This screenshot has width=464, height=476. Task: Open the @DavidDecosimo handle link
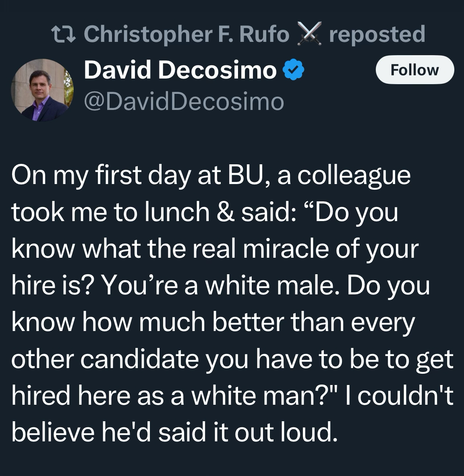pyautogui.click(x=184, y=101)
